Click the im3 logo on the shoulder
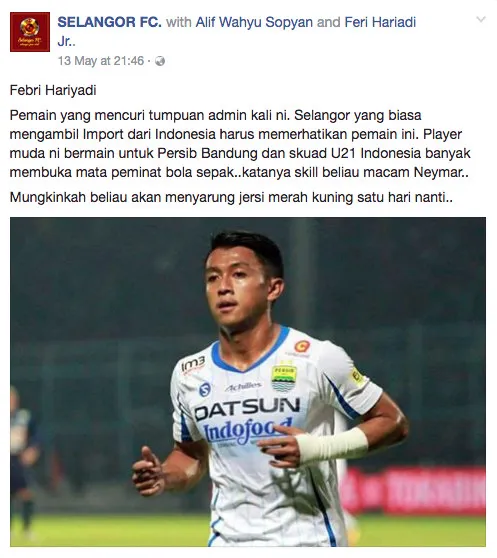The image size is (497, 558). (x=193, y=364)
